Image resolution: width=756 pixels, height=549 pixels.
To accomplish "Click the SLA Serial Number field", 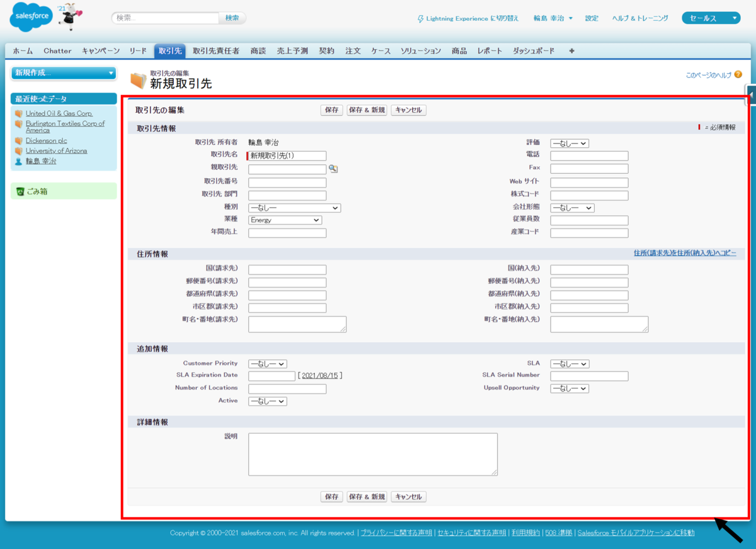I will pos(589,376).
